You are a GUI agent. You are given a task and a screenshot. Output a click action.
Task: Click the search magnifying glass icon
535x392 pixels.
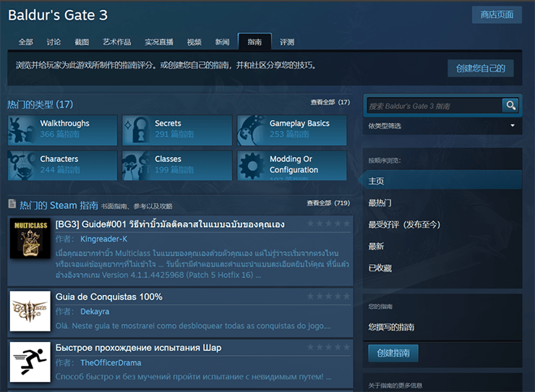[x=510, y=106]
